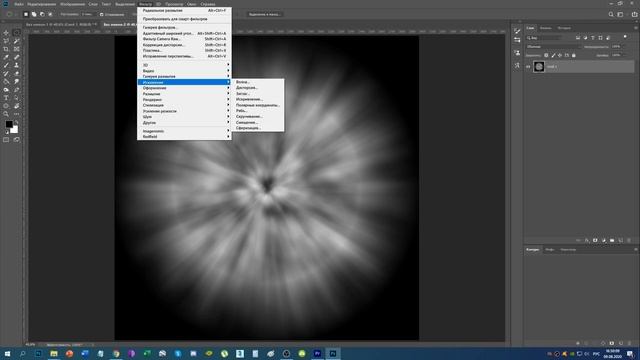640x360 pixels.
Task: Select the Brush tool
Action: [6, 65]
